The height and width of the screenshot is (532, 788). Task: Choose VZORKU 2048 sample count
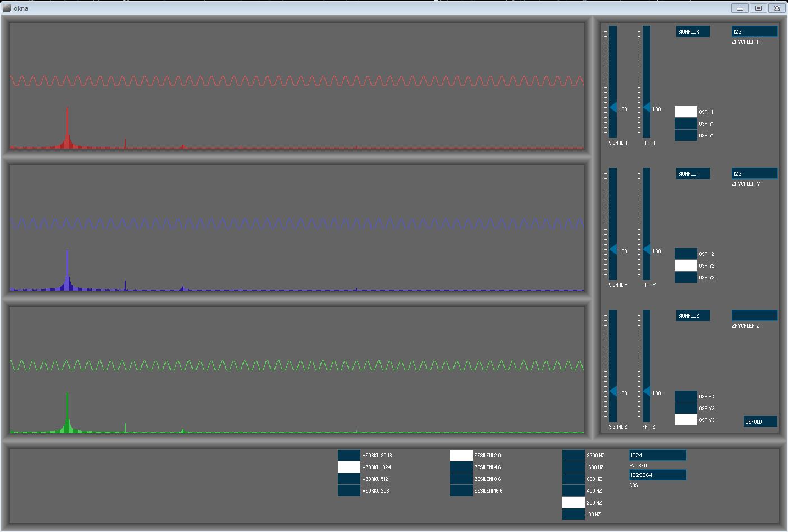click(x=349, y=455)
